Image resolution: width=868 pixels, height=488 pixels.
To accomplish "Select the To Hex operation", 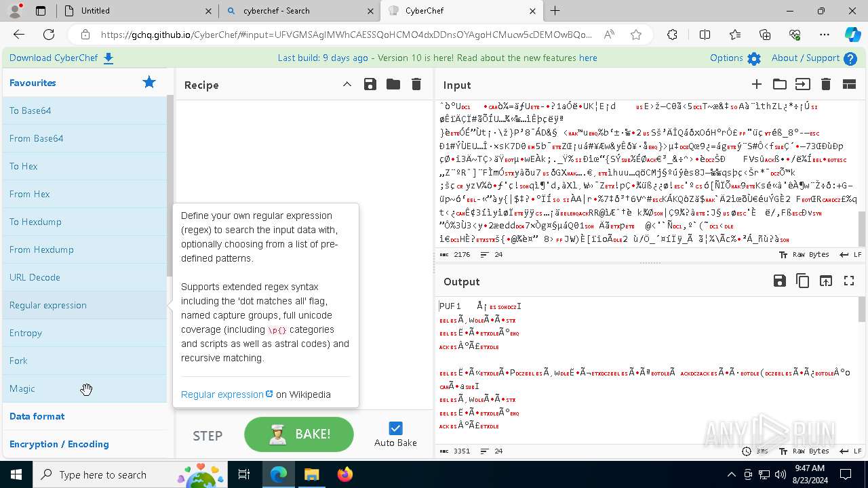I will tap(85, 166).
